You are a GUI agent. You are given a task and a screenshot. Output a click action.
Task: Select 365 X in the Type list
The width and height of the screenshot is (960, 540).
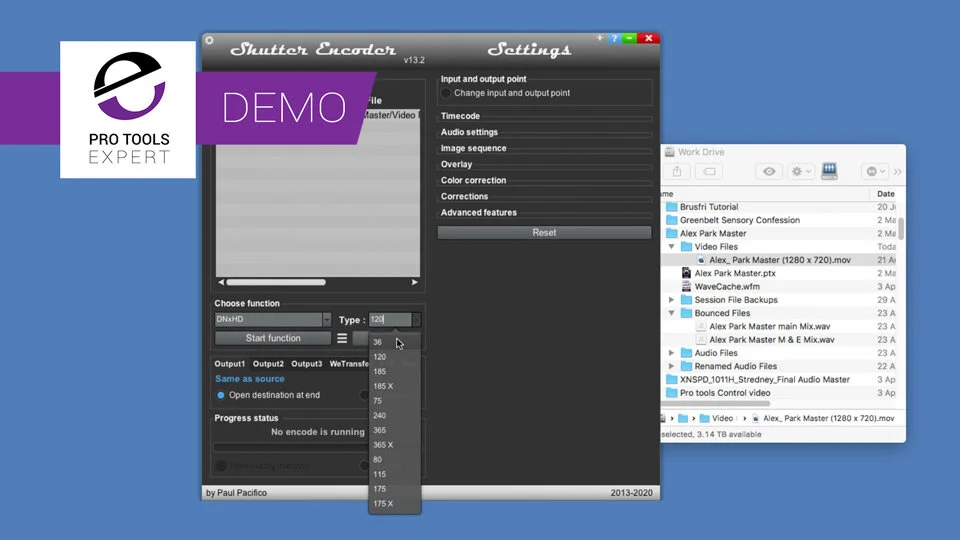[x=394, y=445]
